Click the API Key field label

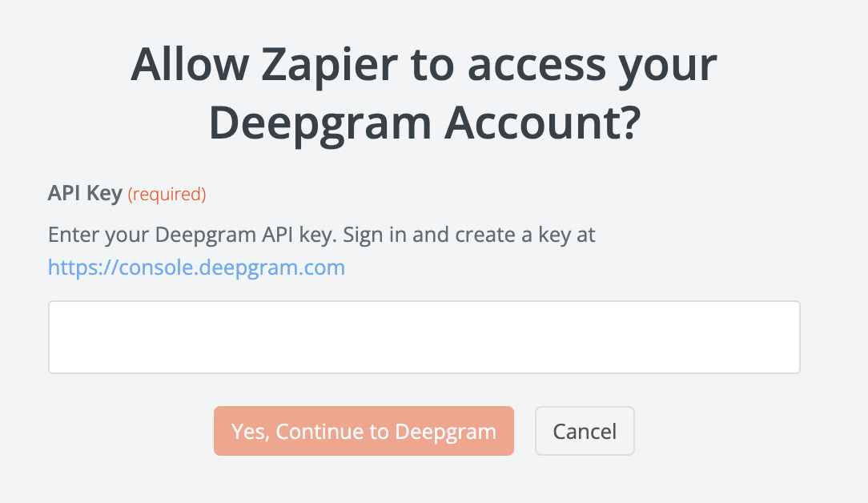coord(85,193)
